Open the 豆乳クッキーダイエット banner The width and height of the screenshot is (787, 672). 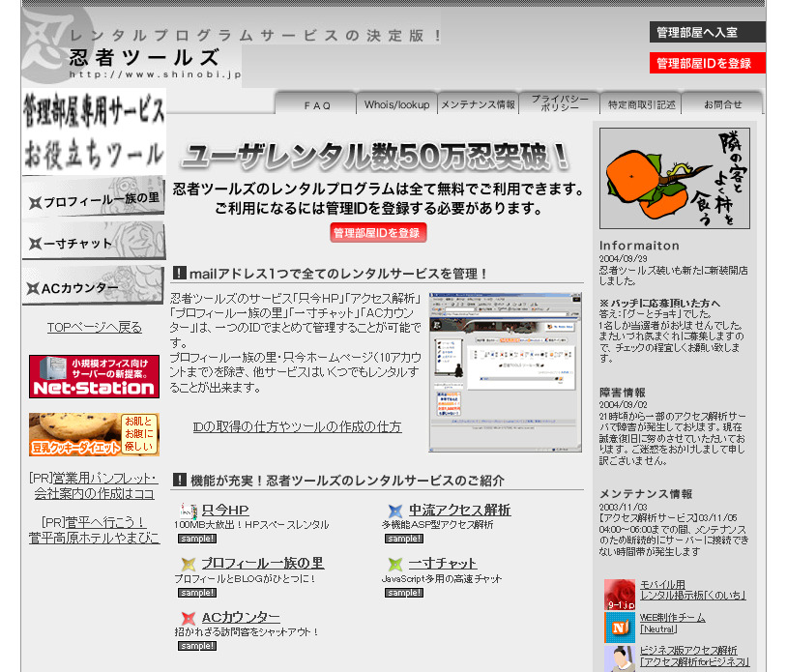(x=94, y=434)
